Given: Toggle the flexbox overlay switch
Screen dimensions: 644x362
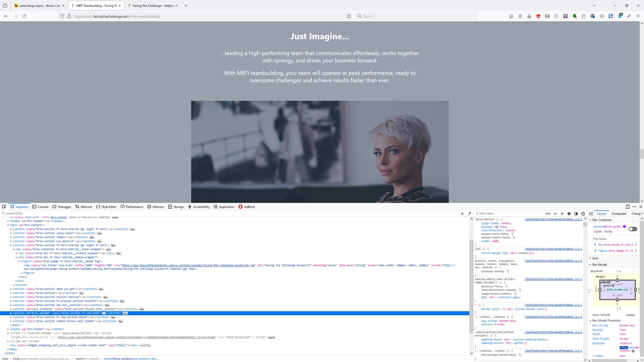Looking at the screenshot, I should point(633,229).
